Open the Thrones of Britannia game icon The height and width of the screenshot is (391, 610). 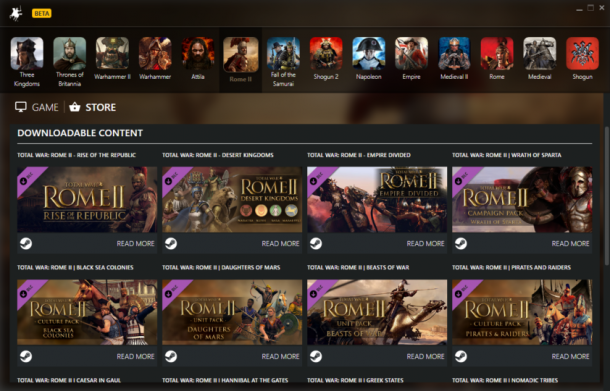pyautogui.click(x=70, y=54)
